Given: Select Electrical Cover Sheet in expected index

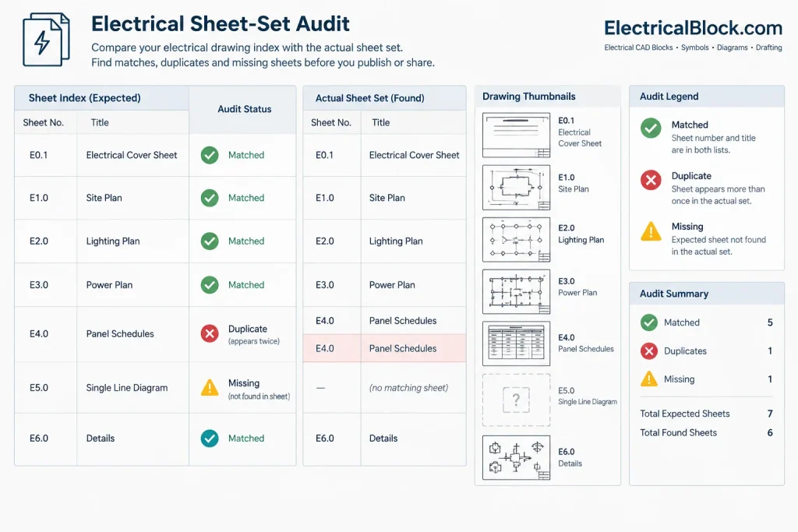Looking at the screenshot, I should pyautogui.click(x=132, y=155).
